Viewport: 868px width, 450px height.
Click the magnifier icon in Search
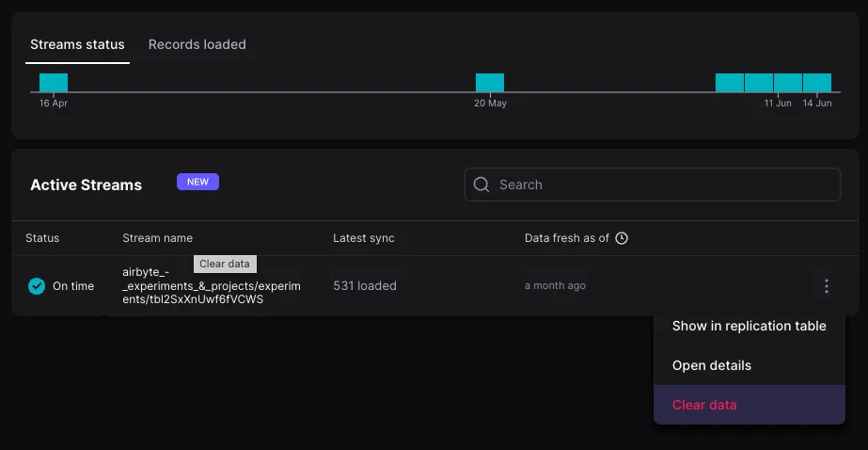click(481, 185)
